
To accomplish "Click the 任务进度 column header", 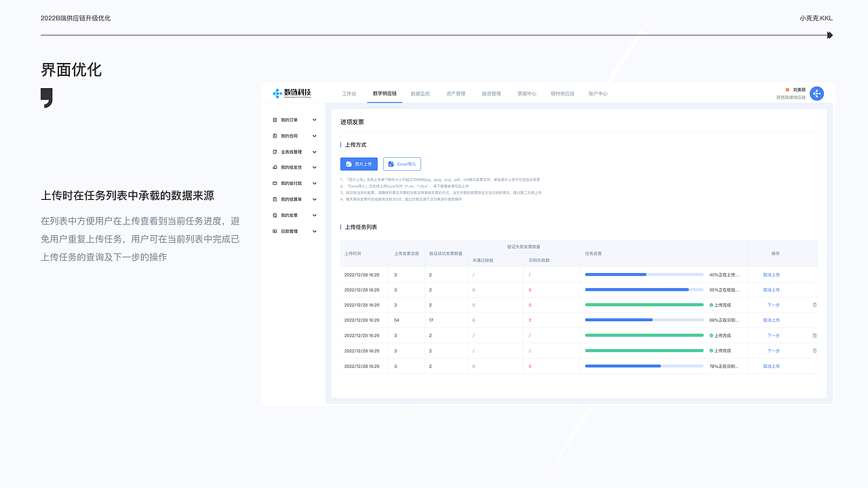I will pyautogui.click(x=593, y=253).
